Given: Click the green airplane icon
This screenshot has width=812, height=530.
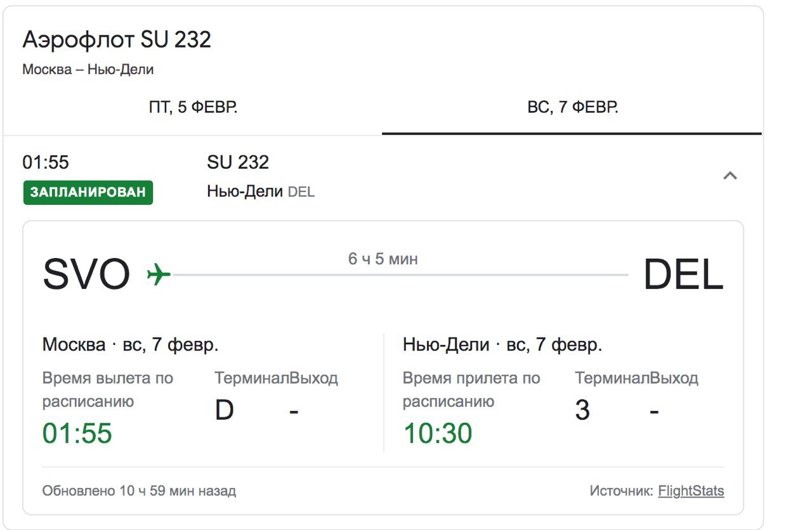Looking at the screenshot, I should point(159,275).
